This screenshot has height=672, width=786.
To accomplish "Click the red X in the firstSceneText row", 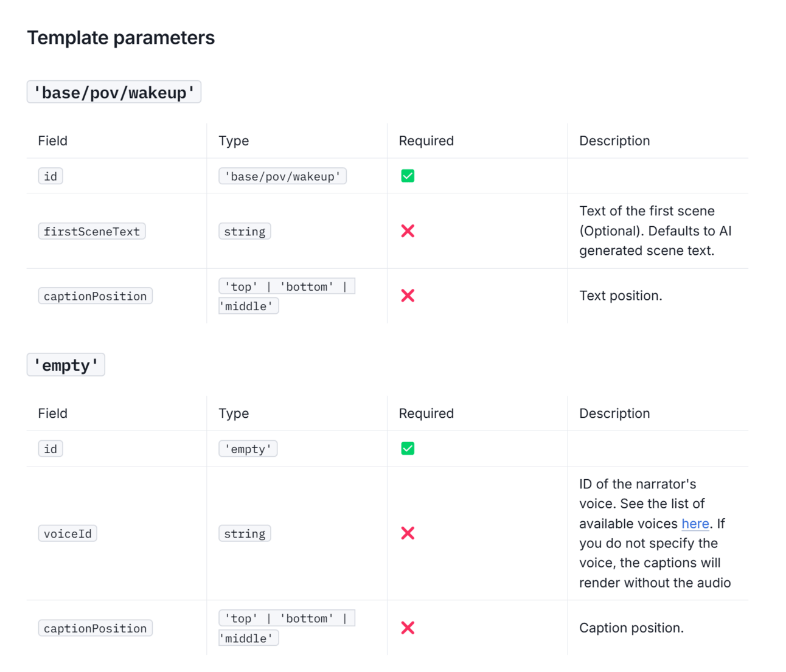I will (408, 231).
